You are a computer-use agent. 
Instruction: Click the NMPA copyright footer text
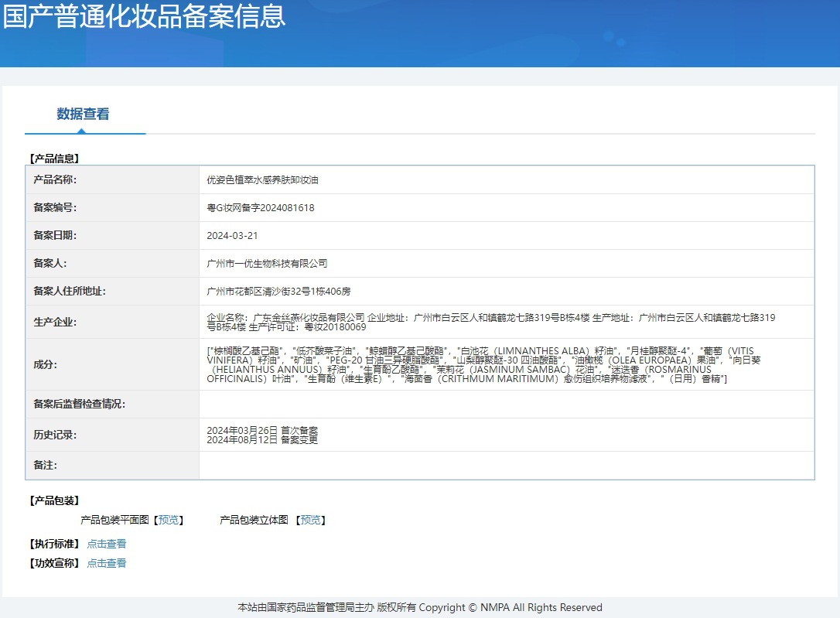click(x=420, y=607)
